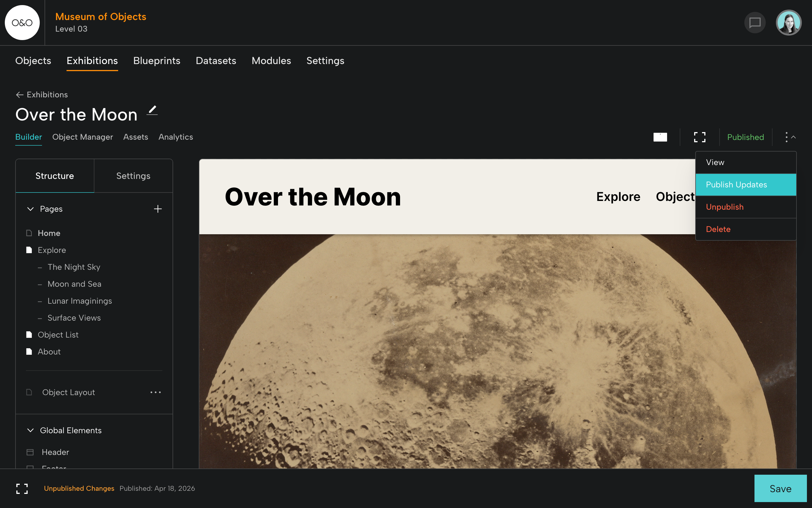
Task: Select the Exhibitions main tab
Action: click(92, 61)
